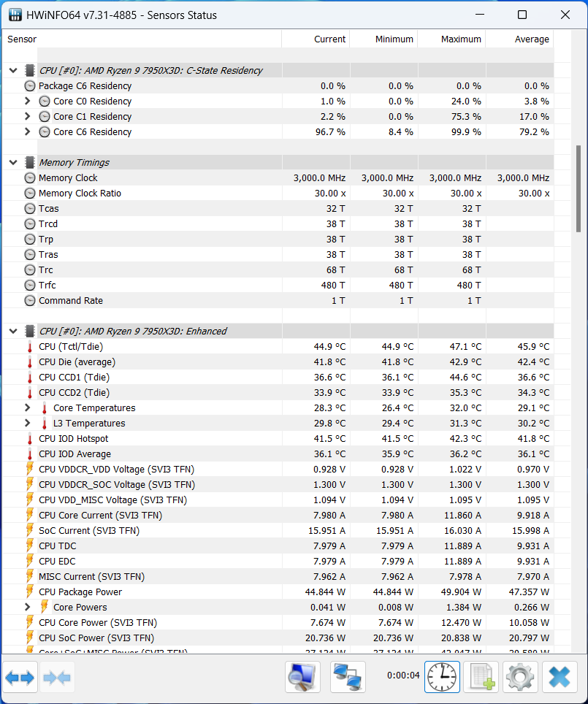Click the 96.7 % Core C6 current value
This screenshot has width=588, height=704.
click(330, 132)
